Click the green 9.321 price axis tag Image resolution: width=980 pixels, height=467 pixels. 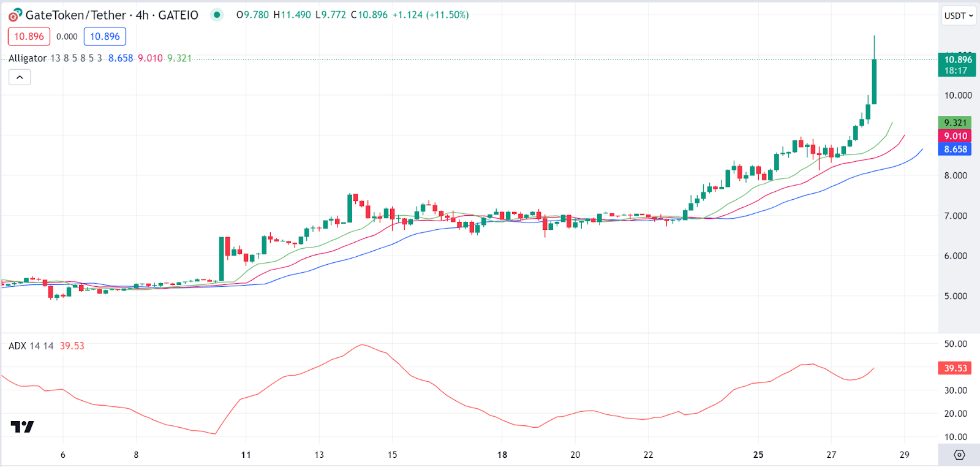(x=955, y=123)
